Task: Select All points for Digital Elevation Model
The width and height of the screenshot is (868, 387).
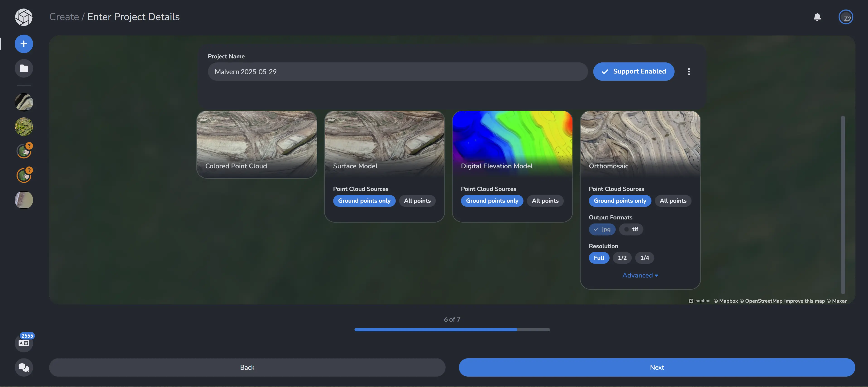Action: [x=545, y=201]
